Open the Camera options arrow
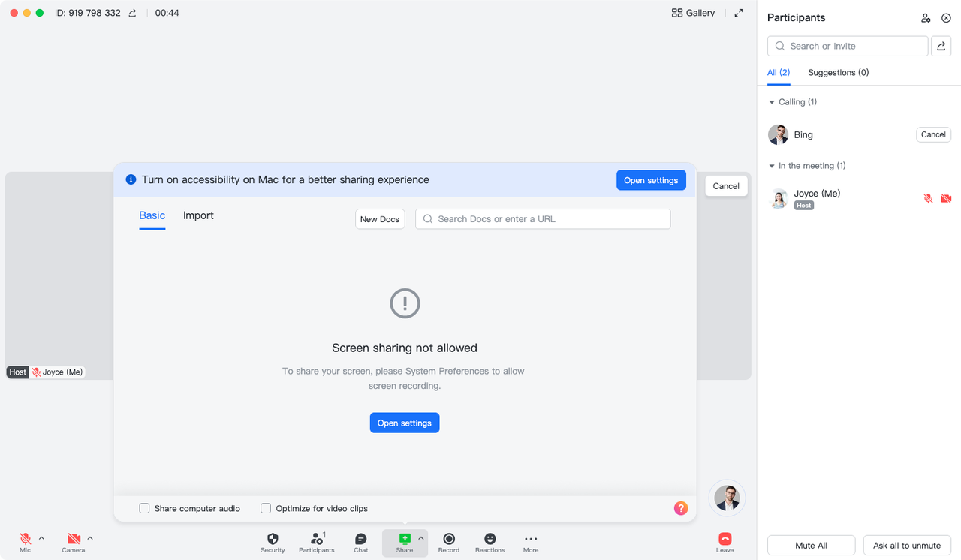Viewport: 961px width, 560px height. coord(90,538)
